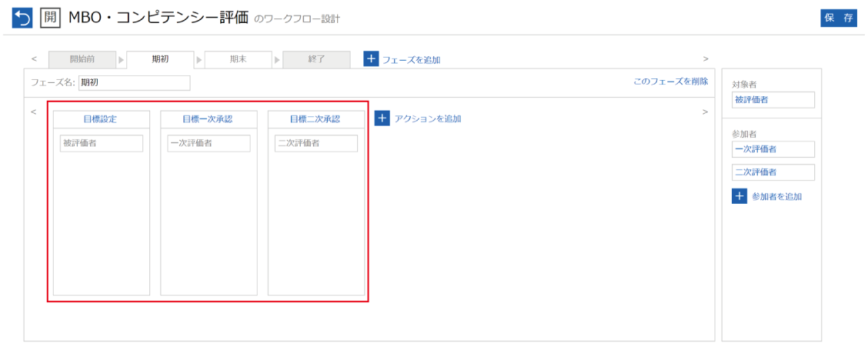Viewport: 868px width, 356px height.
Task: Switch to the 開始前 phase tab
Action: (x=82, y=59)
